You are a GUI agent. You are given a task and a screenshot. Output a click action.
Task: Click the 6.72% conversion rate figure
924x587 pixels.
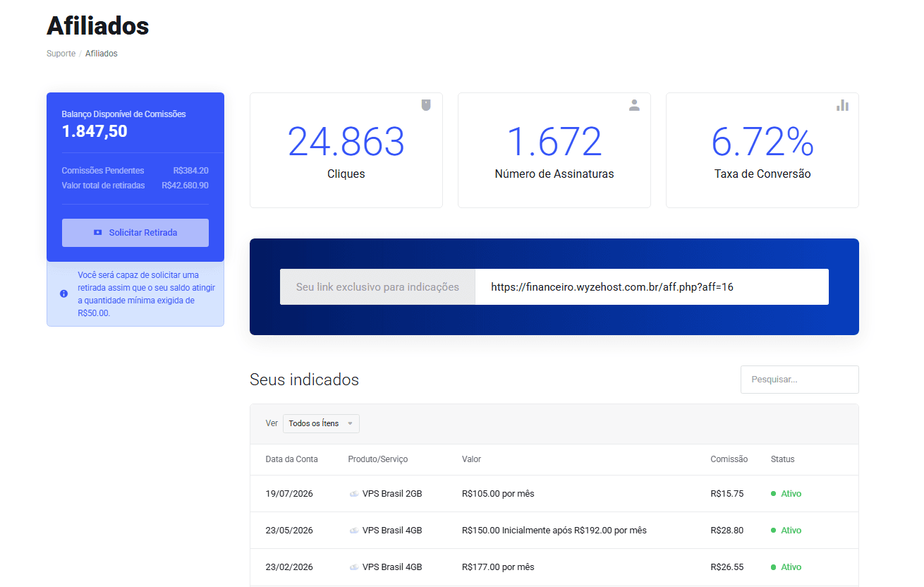(x=762, y=142)
